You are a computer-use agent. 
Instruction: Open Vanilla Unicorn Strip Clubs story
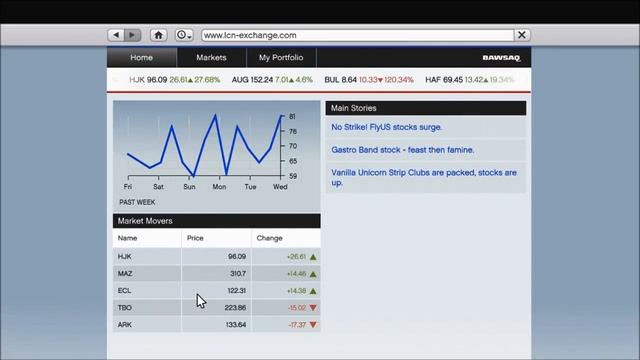coord(424,178)
